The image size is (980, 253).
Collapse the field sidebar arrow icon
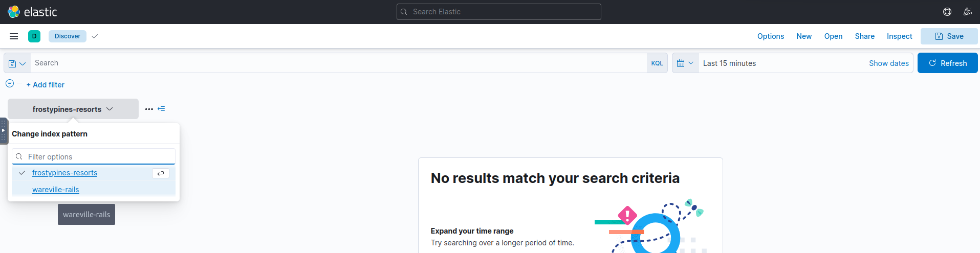tap(161, 109)
